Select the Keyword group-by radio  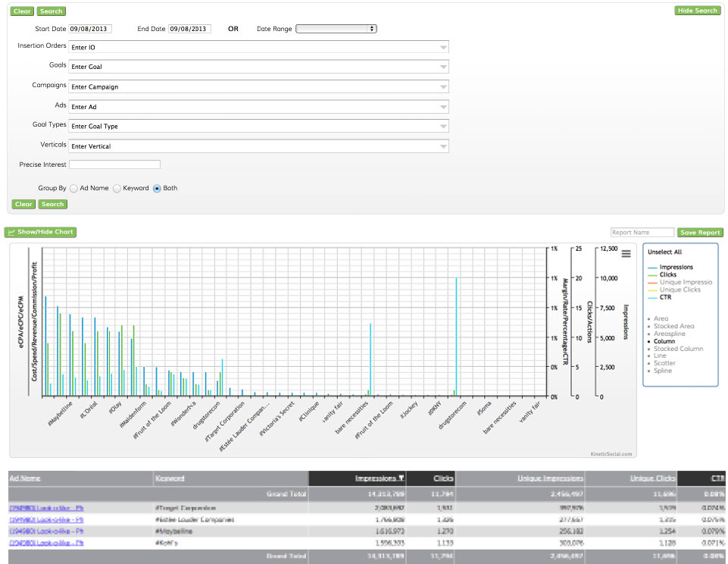[117, 188]
